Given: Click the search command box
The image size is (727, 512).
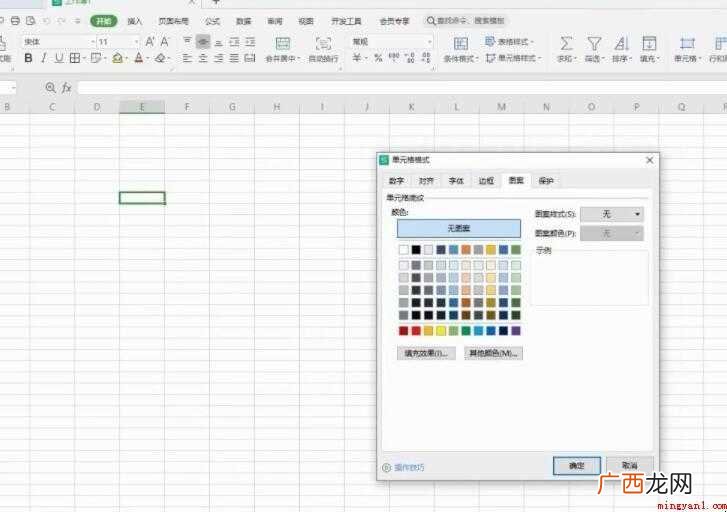Looking at the screenshot, I should [466, 21].
